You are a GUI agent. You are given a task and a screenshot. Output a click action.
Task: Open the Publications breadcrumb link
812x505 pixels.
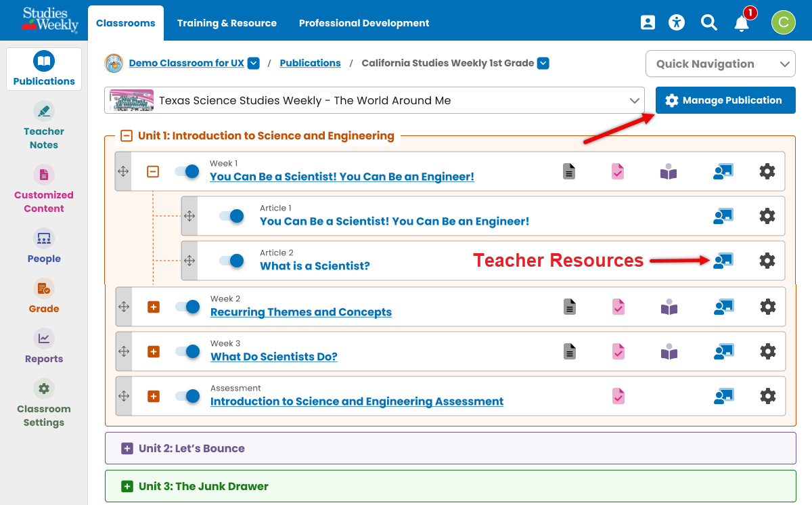(x=310, y=63)
